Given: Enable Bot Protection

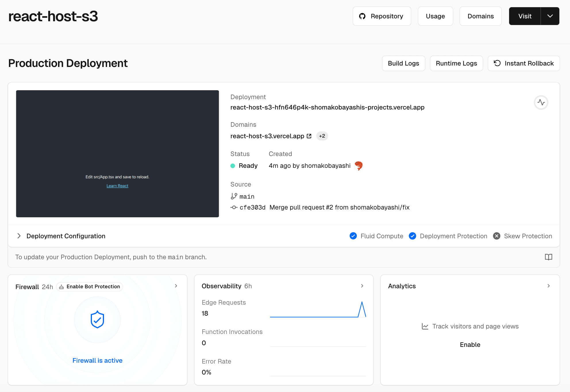Looking at the screenshot, I should click(90, 287).
